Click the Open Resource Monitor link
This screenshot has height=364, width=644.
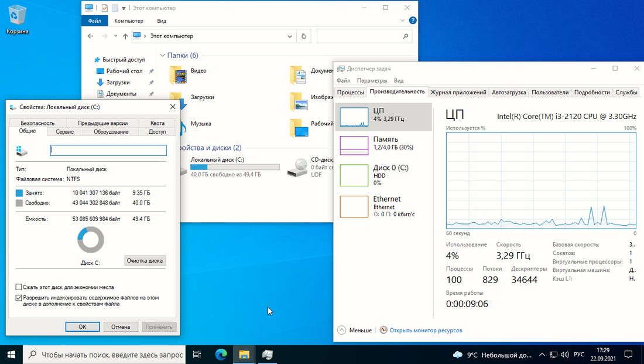click(x=426, y=330)
